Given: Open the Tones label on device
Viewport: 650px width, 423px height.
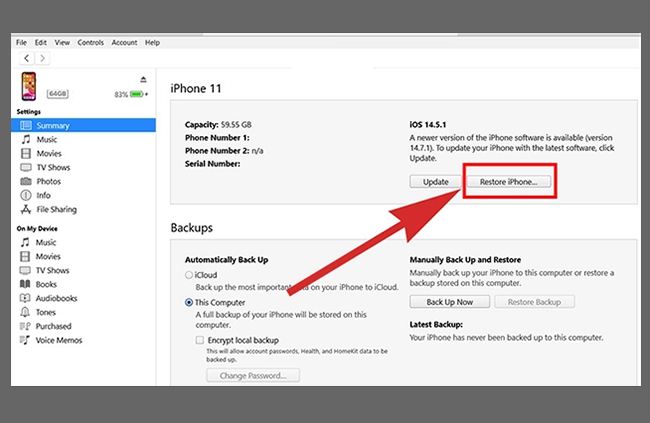Looking at the screenshot, I should [x=46, y=312].
